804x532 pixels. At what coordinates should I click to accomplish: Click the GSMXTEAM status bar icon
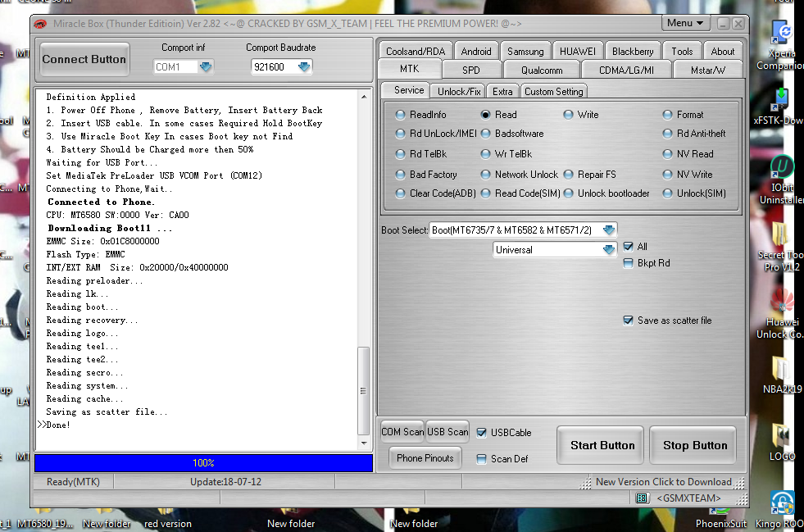pos(642,498)
